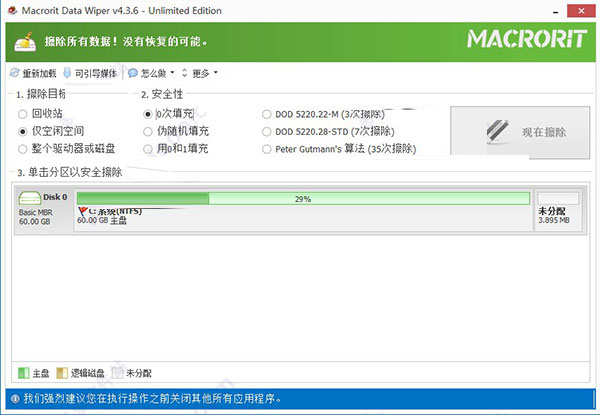Click the bootable media USB icon
The image size is (600, 415).
(67, 73)
